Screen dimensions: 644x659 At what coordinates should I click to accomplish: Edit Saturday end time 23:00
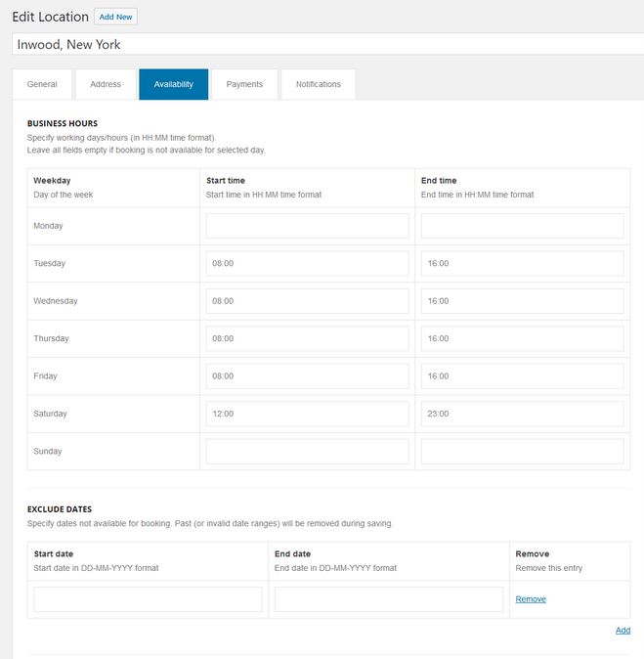click(522, 414)
